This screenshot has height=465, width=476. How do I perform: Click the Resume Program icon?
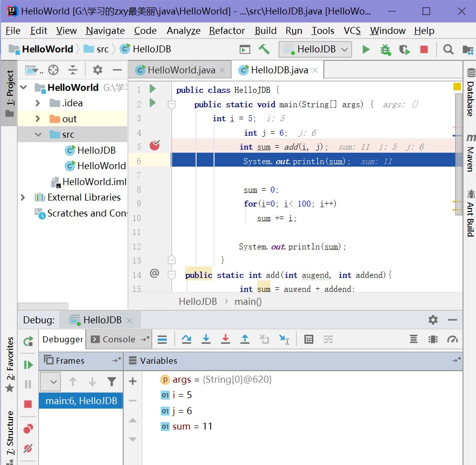(x=28, y=365)
